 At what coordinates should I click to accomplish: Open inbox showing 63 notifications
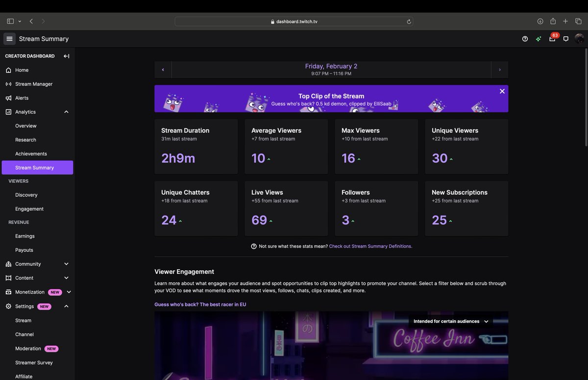point(552,39)
